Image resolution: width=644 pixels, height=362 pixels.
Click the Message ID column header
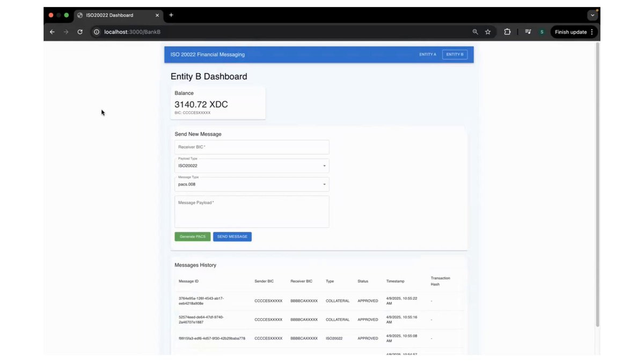pos(188,281)
